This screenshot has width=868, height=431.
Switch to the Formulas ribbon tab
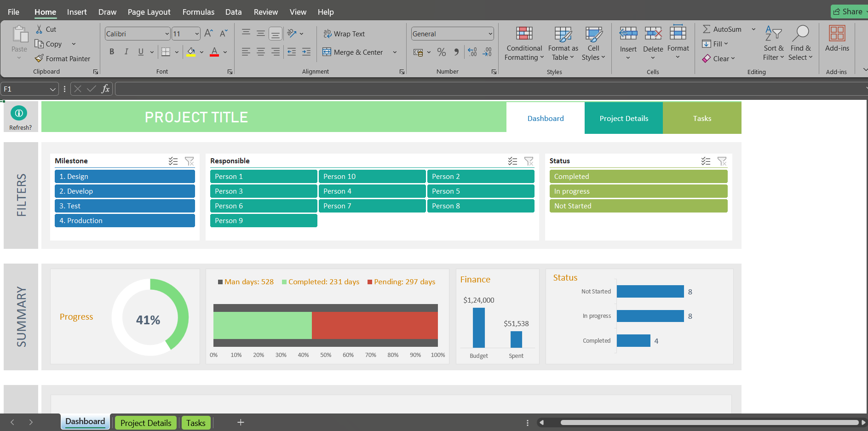tap(198, 11)
